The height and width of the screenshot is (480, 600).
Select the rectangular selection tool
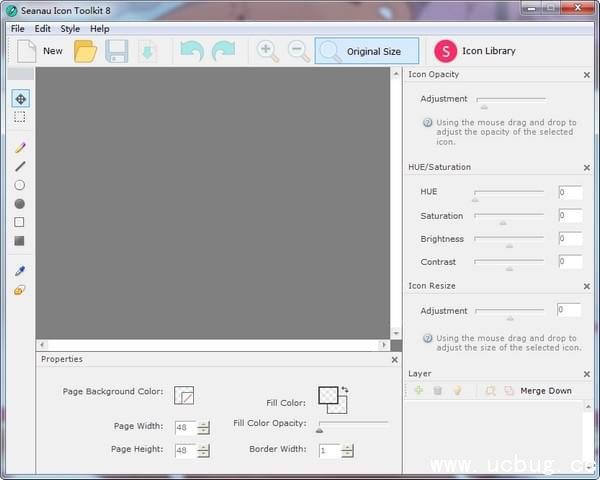tap(20, 117)
